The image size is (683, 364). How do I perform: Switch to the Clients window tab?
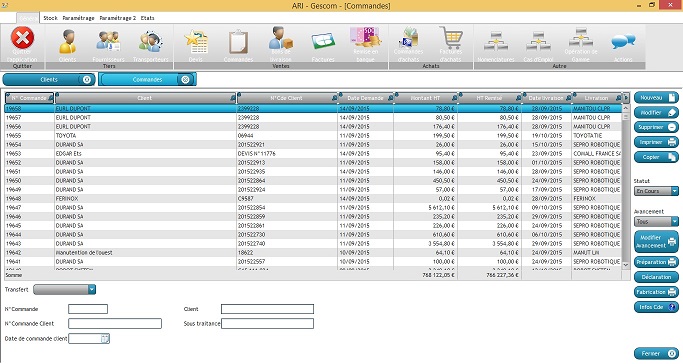tap(49, 79)
